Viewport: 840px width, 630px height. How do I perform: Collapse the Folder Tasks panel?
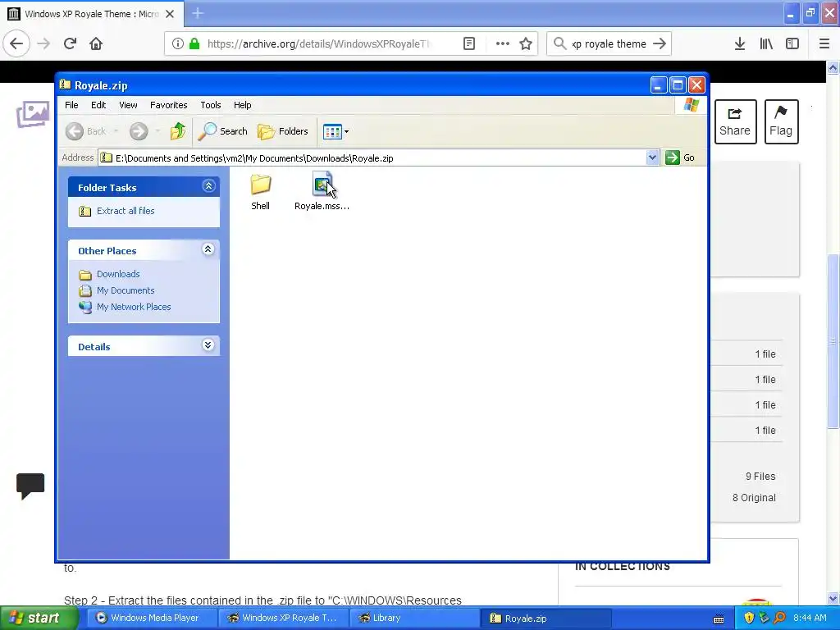point(208,186)
